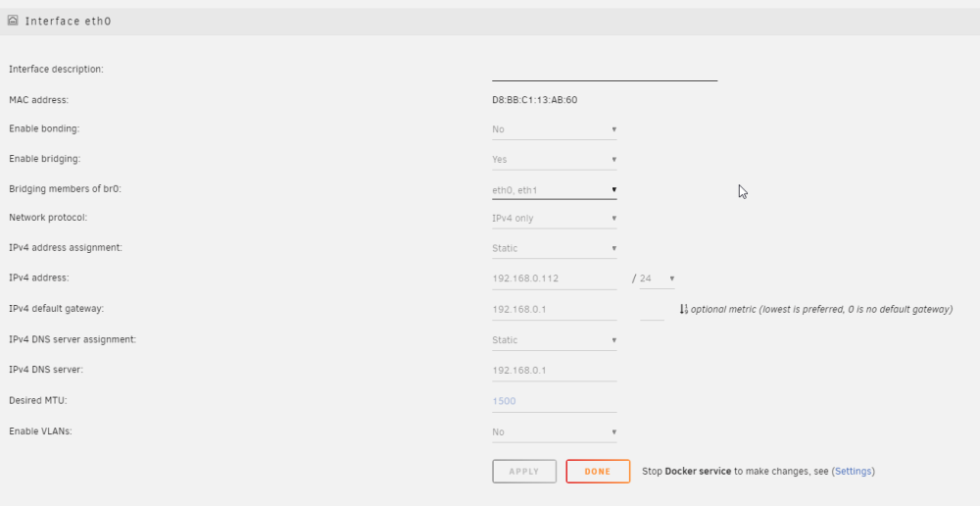
Task: Click the MAC address value D8:BB:C1:13:AB:60
Action: point(534,100)
